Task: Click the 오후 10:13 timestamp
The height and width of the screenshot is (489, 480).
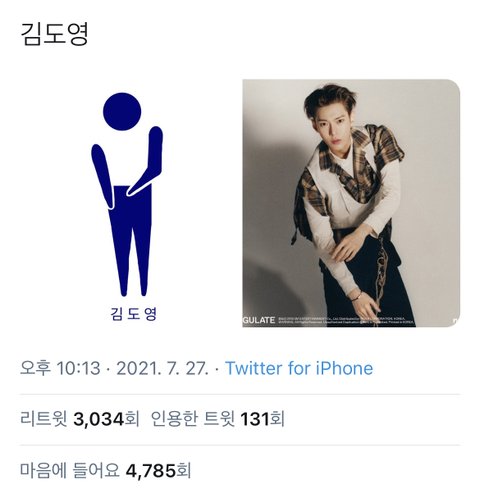Action: click(60, 368)
